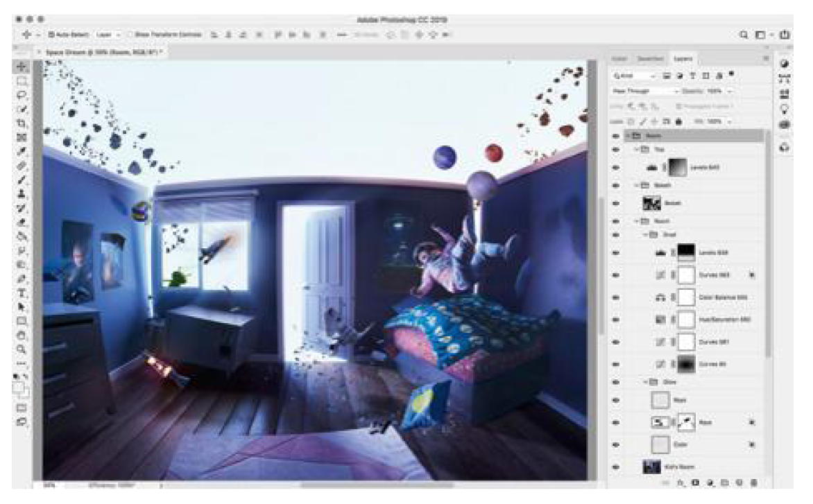
Task: Click the Levels 658 mask thumbnail
Action: [687, 253]
